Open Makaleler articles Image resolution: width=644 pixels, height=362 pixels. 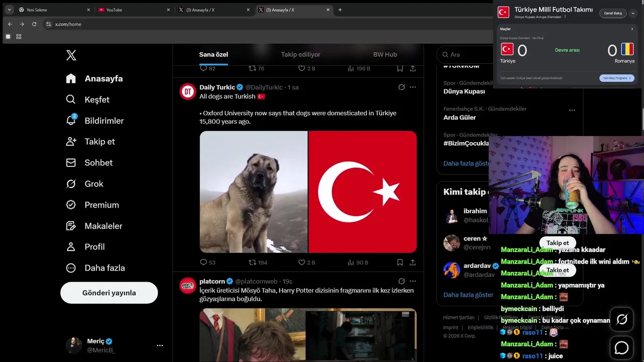pyautogui.click(x=94, y=226)
